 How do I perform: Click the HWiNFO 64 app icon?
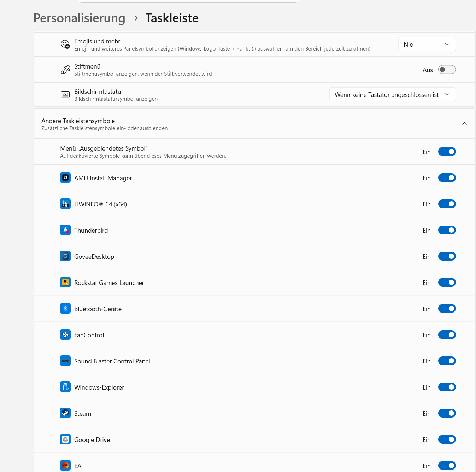[65, 204]
